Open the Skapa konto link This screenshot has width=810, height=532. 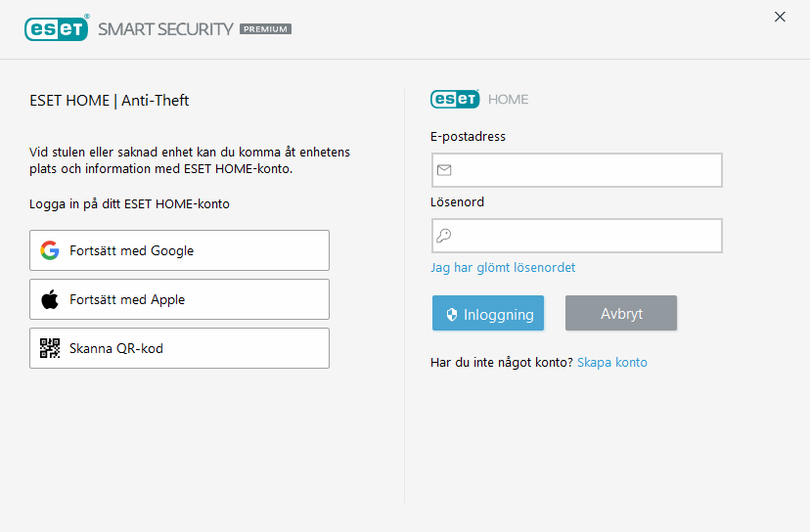(x=612, y=362)
